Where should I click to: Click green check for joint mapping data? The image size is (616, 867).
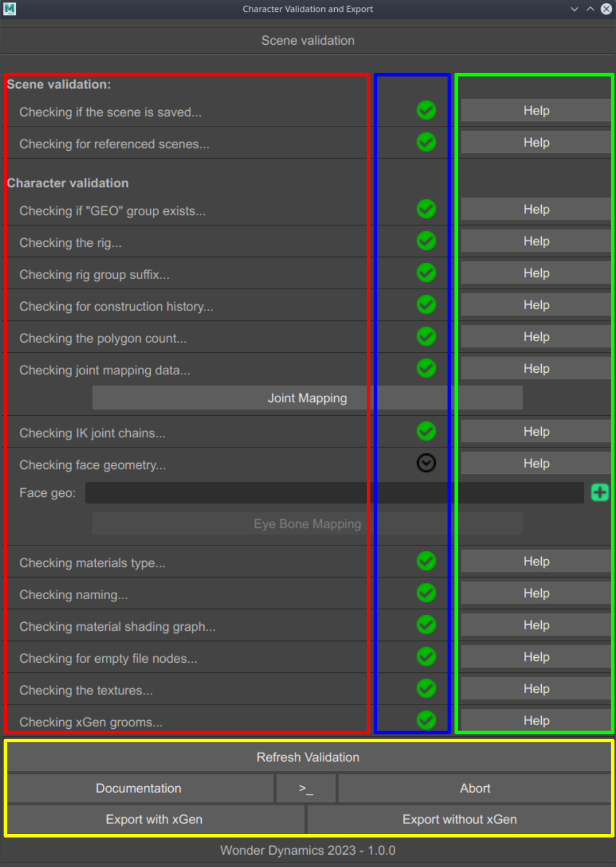click(x=426, y=368)
